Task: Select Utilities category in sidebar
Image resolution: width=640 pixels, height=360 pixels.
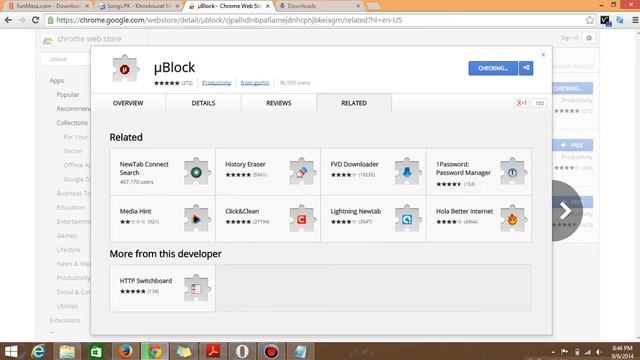Action: pyautogui.click(x=67, y=306)
